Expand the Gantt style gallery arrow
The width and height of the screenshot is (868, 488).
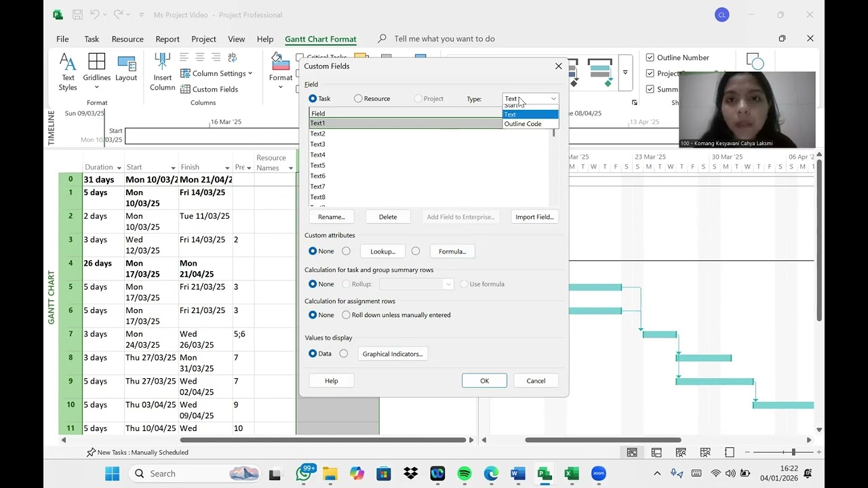[625, 73]
